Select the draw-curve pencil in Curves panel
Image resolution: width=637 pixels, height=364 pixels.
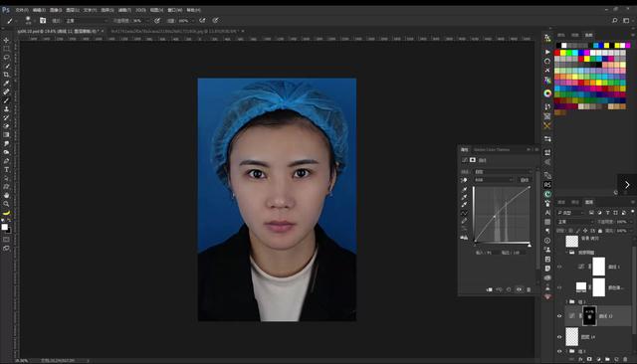pyautogui.click(x=464, y=221)
